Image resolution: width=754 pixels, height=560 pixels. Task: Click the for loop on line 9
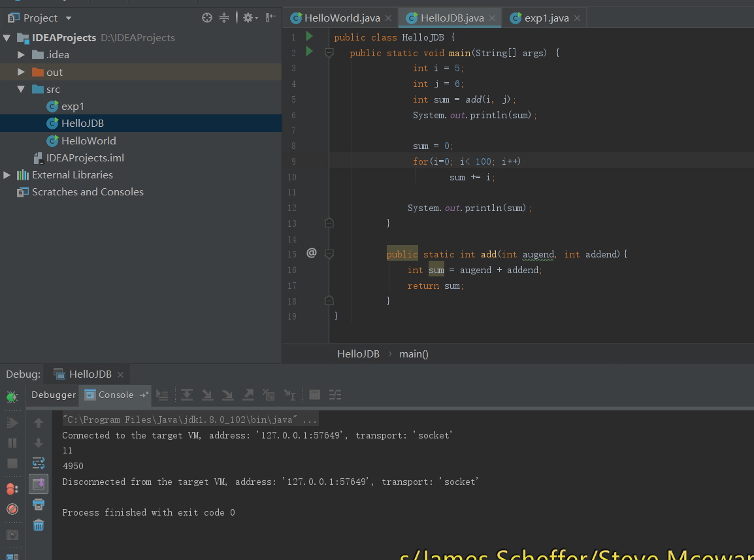(467, 161)
